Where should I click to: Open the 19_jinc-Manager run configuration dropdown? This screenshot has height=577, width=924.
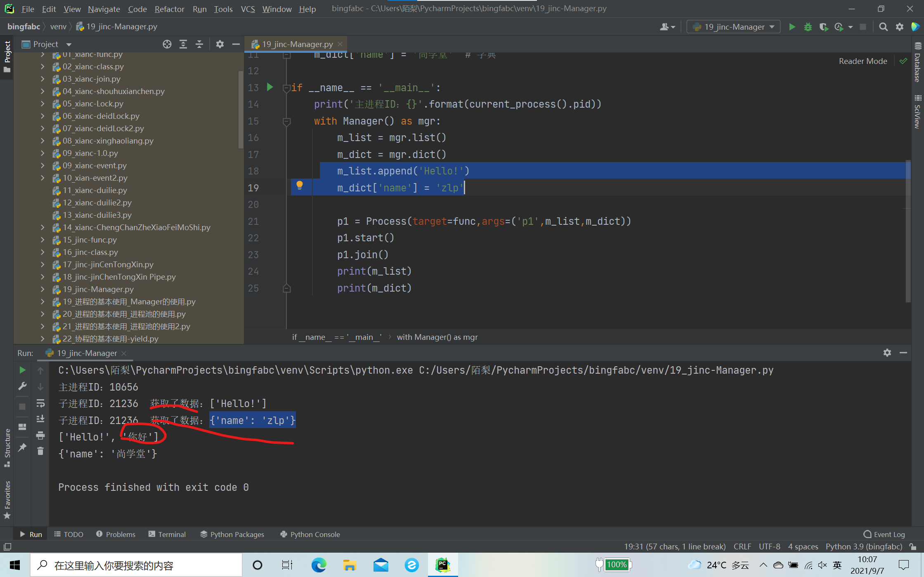click(x=733, y=27)
